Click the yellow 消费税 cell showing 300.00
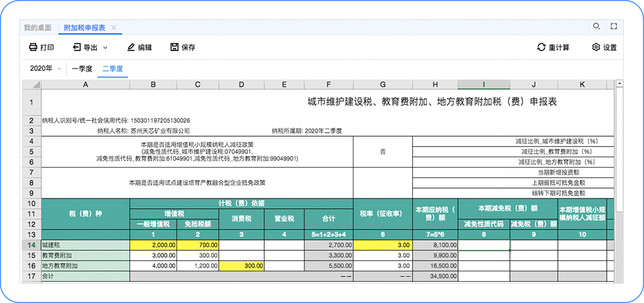644x303 pixels. (241, 266)
